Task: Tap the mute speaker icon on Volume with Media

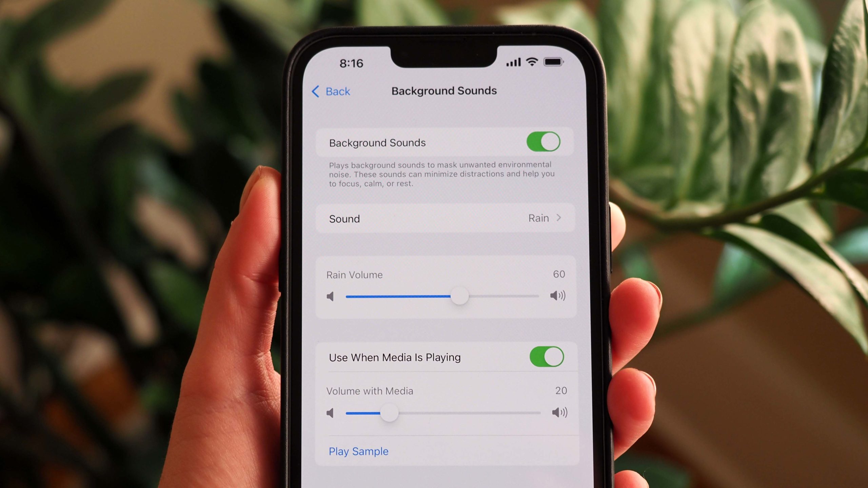Action: point(331,413)
